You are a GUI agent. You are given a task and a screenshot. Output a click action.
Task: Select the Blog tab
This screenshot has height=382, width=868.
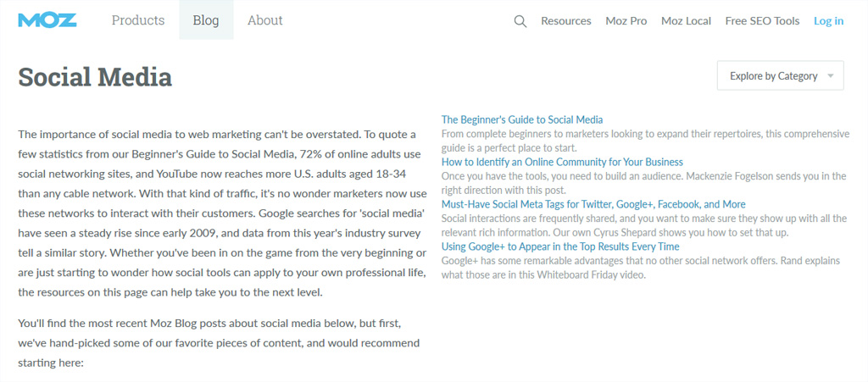[x=206, y=20]
